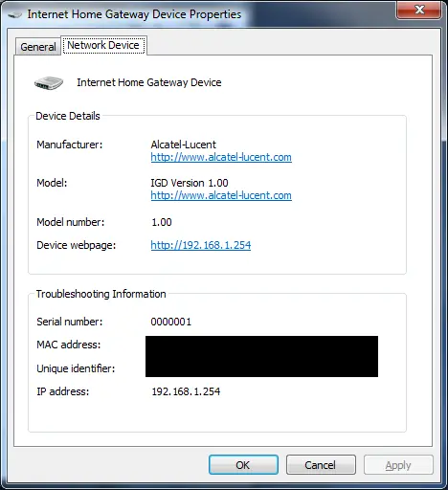Click the Troubleshooting Information group title

pos(101,294)
